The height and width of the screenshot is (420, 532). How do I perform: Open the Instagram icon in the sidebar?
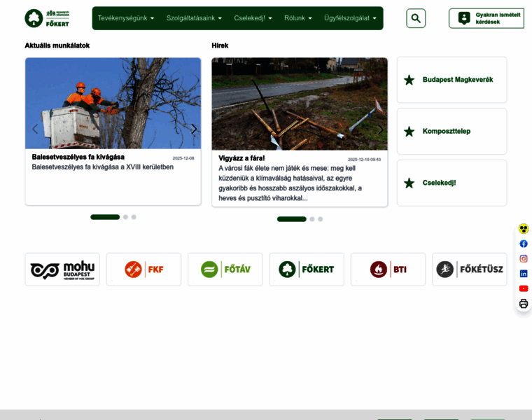click(524, 258)
